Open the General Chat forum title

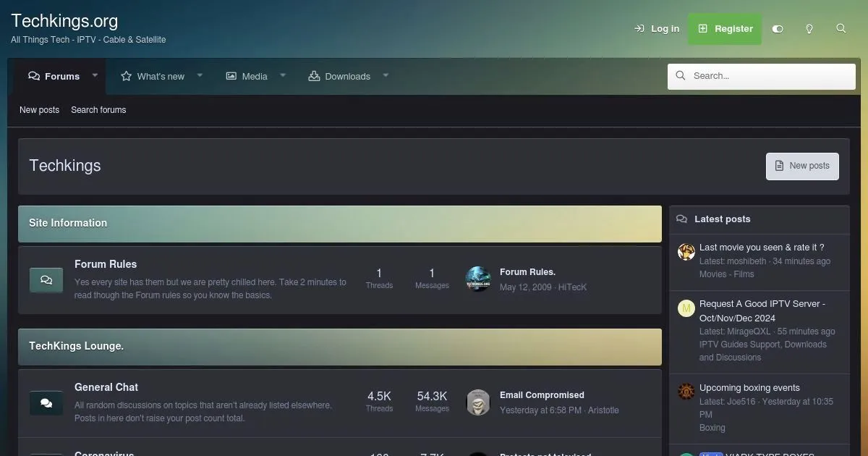106,387
